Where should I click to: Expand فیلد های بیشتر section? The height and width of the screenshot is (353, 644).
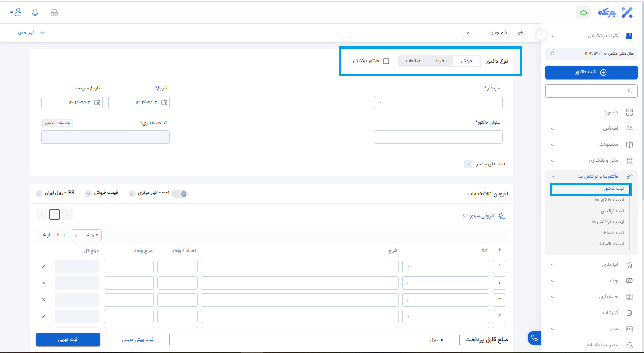[x=468, y=164]
